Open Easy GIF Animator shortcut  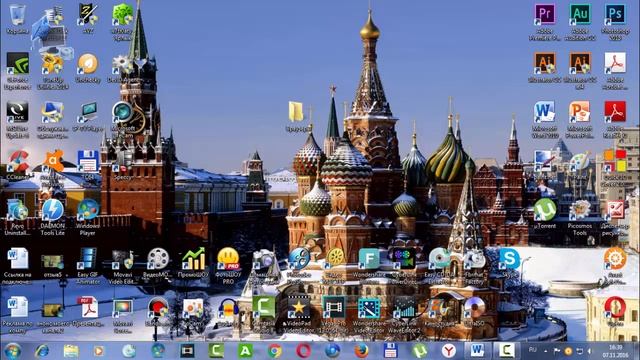(88, 265)
